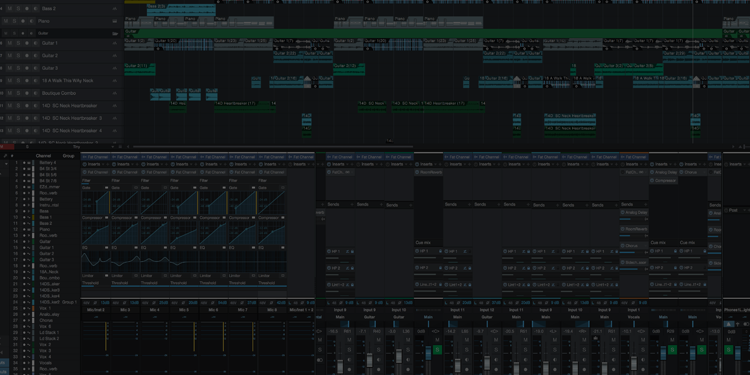This screenshot has width=750, height=375.
Task: Toggle the Limiter on Mic 5 Fat Channel
Action: point(195,276)
